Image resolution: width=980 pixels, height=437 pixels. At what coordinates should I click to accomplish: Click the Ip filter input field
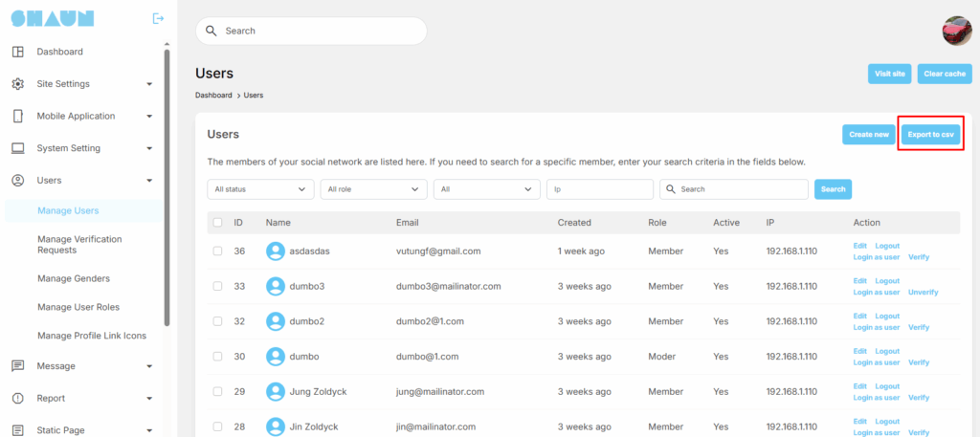click(x=599, y=189)
